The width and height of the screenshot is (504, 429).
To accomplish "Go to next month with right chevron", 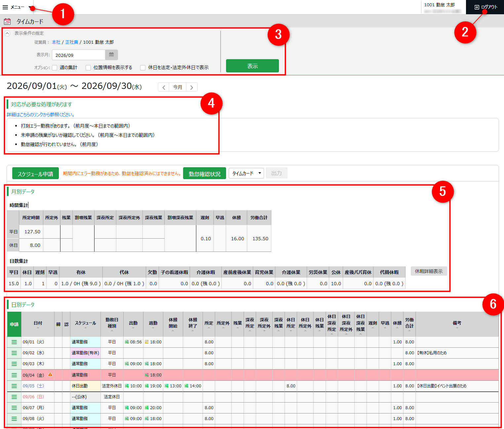I will point(192,87).
